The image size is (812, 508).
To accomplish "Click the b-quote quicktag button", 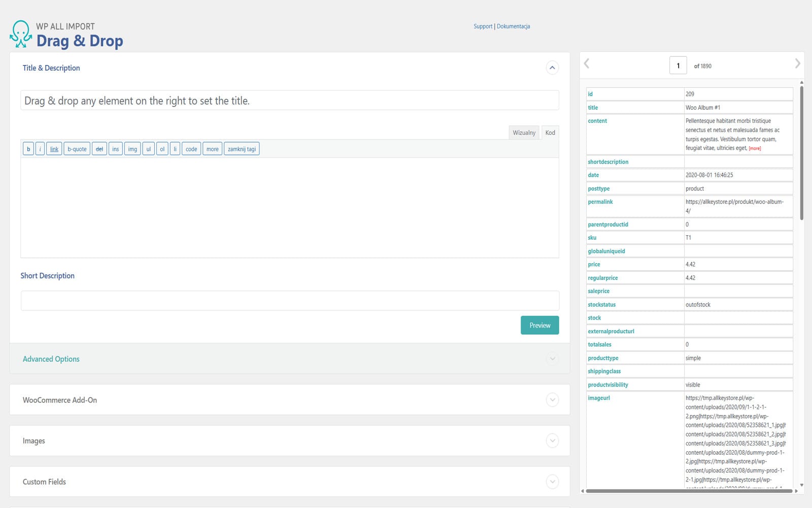I will (x=77, y=149).
